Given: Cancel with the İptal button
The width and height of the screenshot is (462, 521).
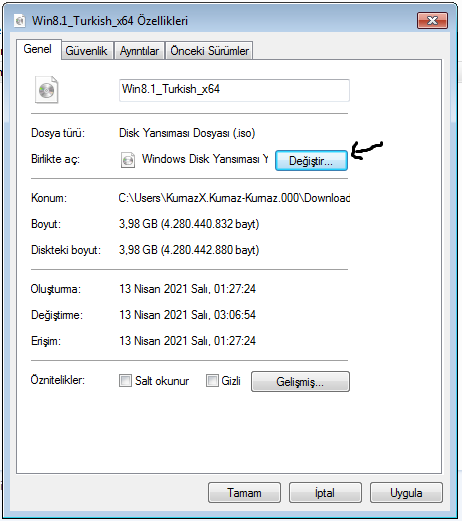Looking at the screenshot, I should coord(325,492).
